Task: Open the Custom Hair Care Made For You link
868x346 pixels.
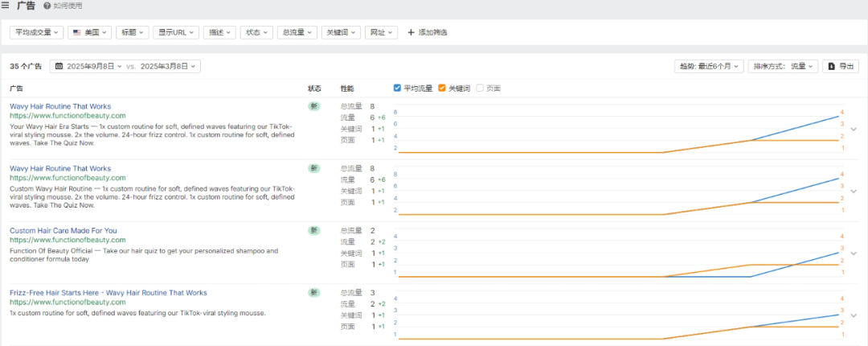Action: pyautogui.click(x=63, y=230)
